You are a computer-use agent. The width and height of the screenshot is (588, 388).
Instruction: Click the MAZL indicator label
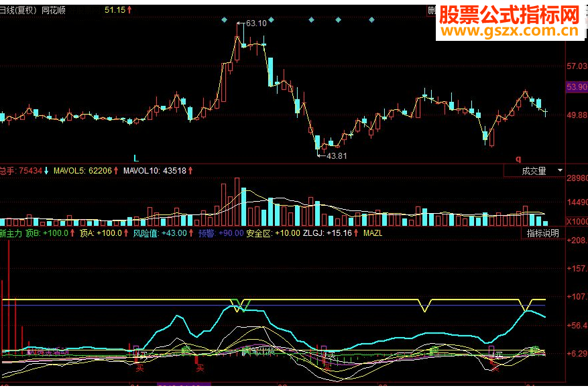click(373, 233)
